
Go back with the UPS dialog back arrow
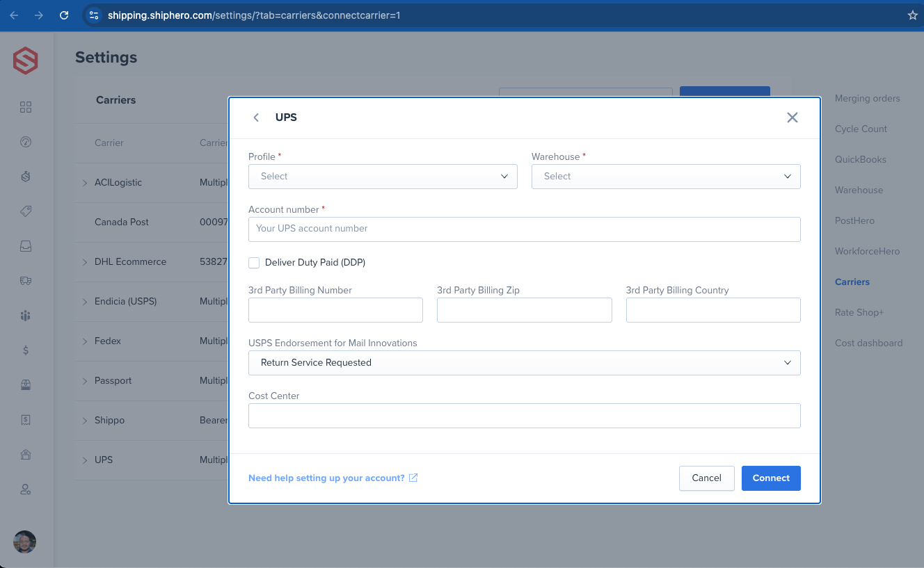click(x=256, y=117)
